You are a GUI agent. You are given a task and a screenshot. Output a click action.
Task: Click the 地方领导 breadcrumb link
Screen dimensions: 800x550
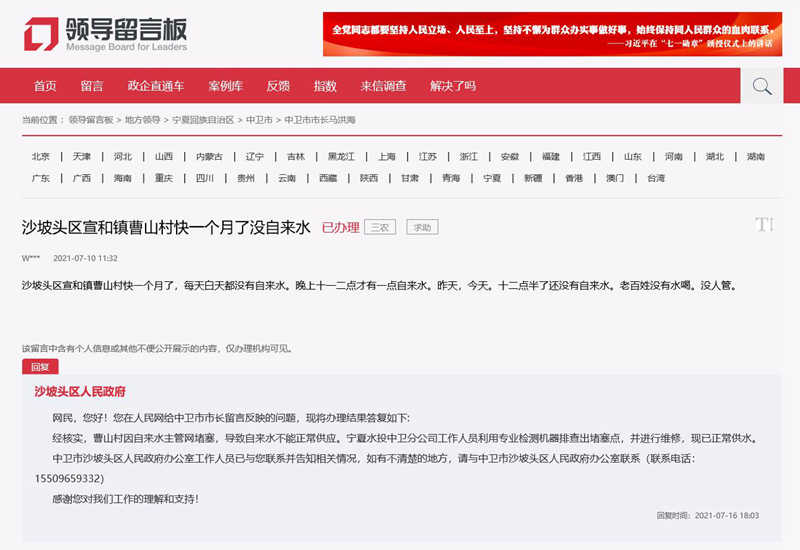pos(142,120)
